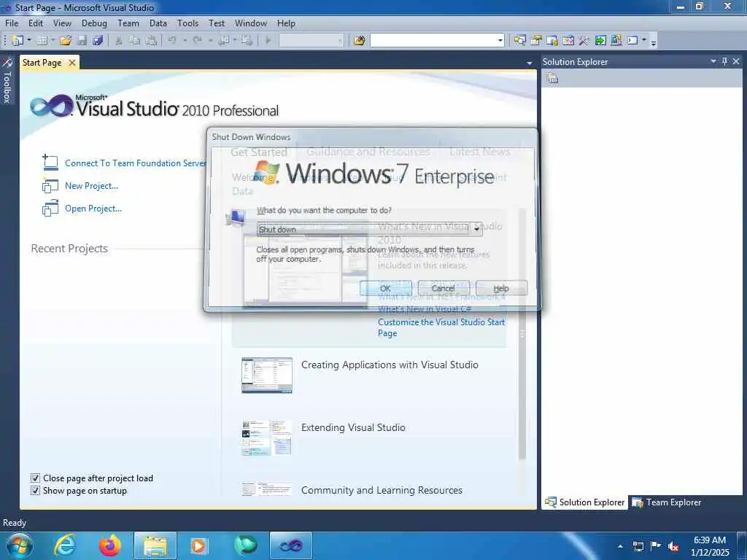Toggle Show page on startup checkbox
The width and height of the screenshot is (747, 560).
pyautogui.click(x=35, y=491)
